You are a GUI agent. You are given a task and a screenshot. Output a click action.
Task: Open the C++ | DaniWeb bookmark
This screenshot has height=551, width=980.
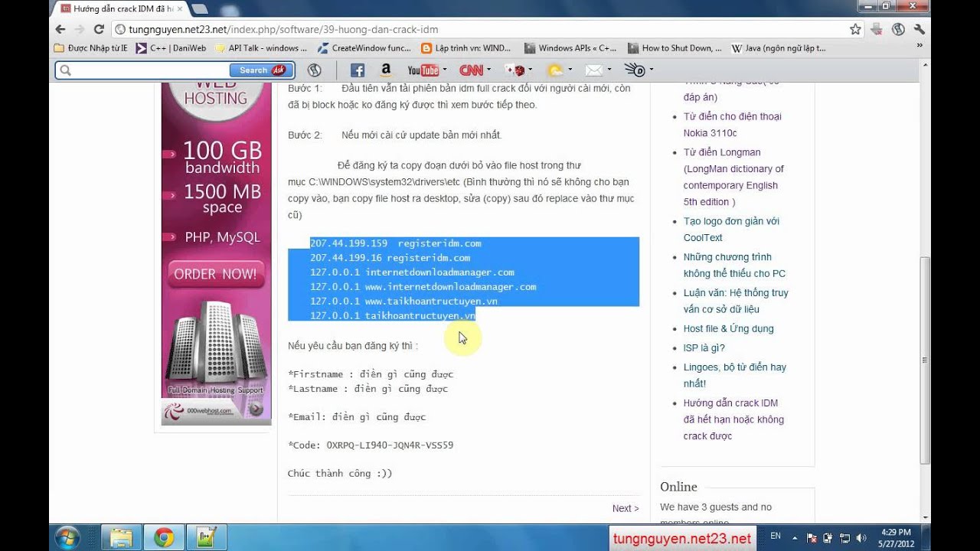(171, 48)
